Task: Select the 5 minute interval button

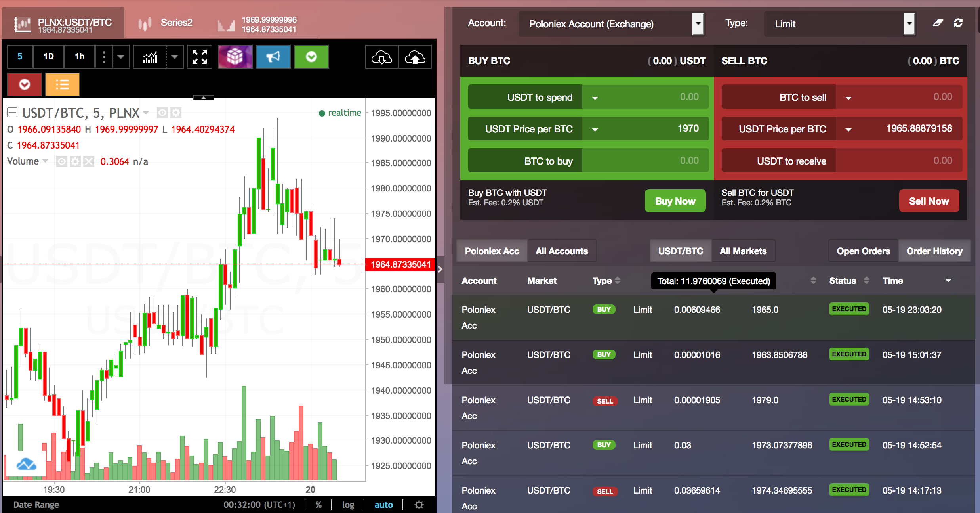Action: pyautogui.click(x=20, y=57)
